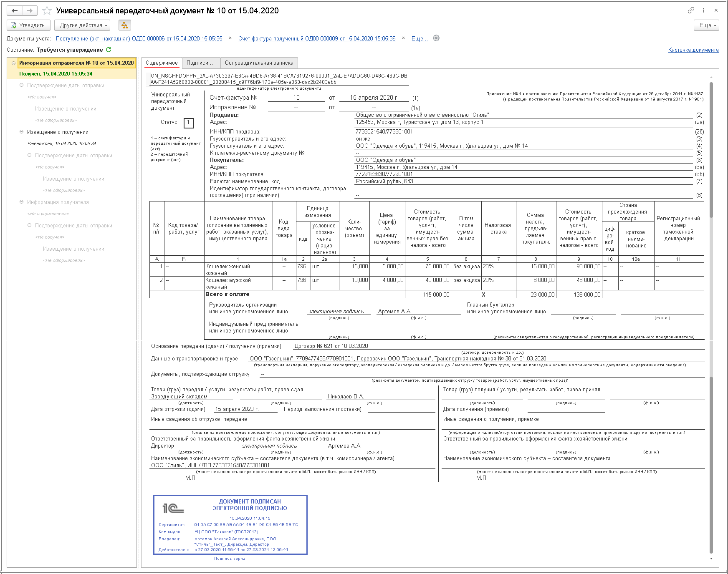
Task: Click buyer INN/KPP 7729163630/772901001
Action: 384,174
